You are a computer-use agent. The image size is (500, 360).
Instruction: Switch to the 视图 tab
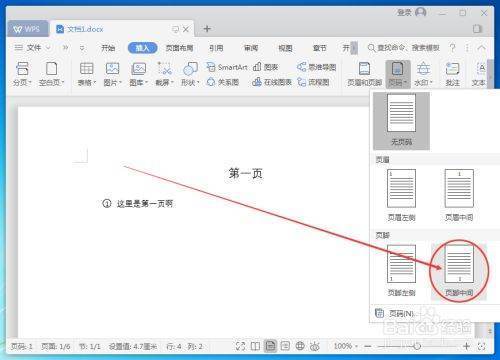[x=285, y=48]
